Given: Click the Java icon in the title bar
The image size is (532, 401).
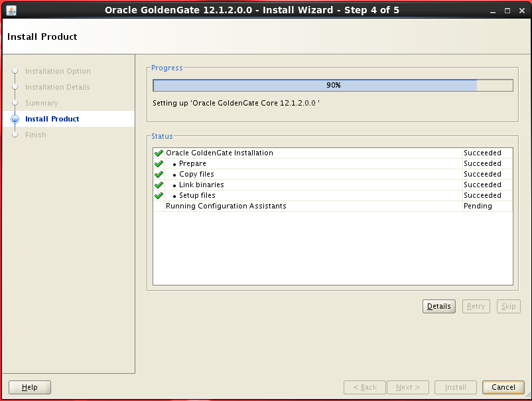Looking at the screenshot, I should (11, 10).
